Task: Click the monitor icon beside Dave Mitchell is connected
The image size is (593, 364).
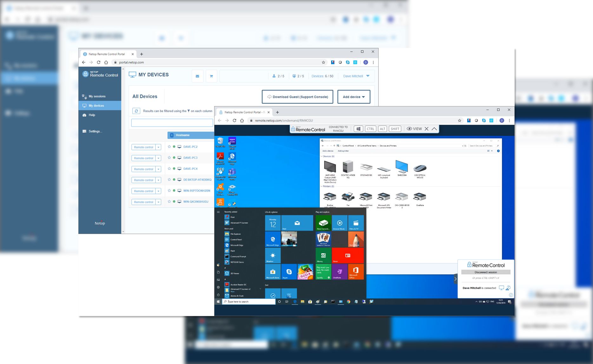Action: click(501, 288)
